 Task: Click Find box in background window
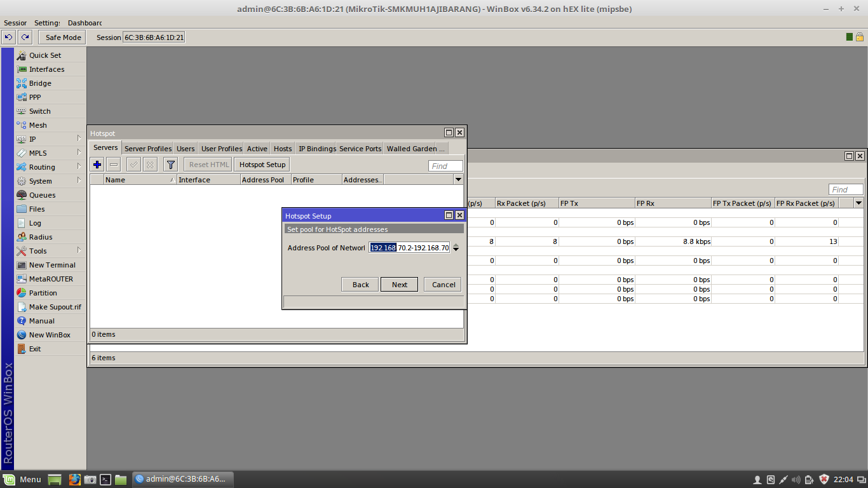coord(846,189)
